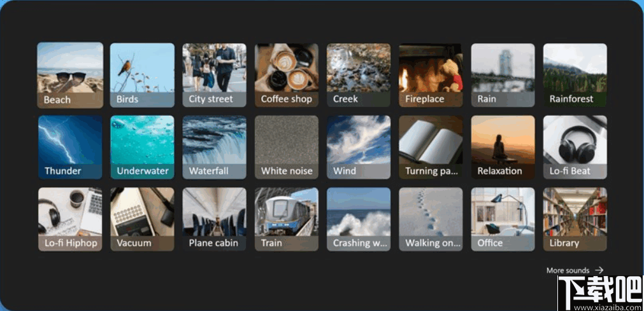Play the Vacuum sound
Image resolution: width=644 pixels, height=311 pixels.
[142, 219]
